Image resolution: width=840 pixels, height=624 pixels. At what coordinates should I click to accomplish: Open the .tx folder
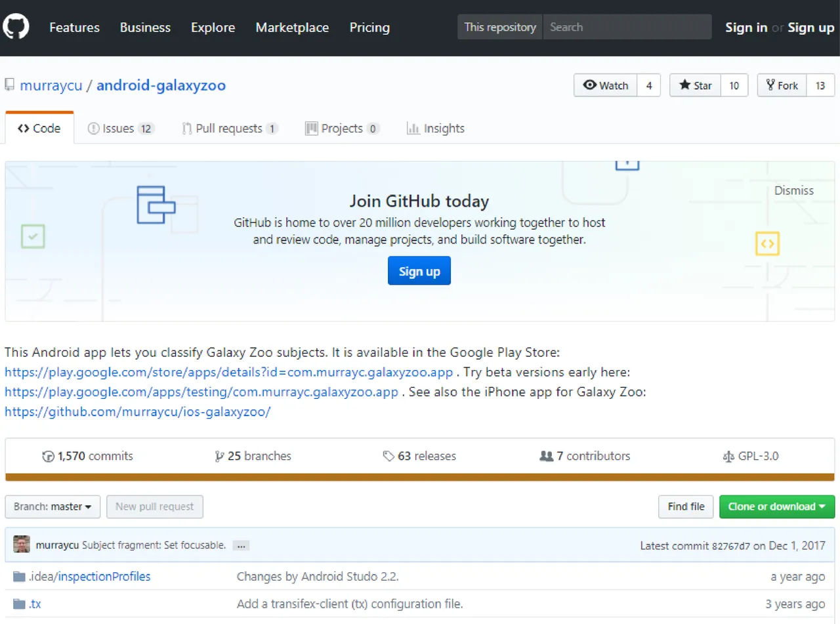(35, 604)
